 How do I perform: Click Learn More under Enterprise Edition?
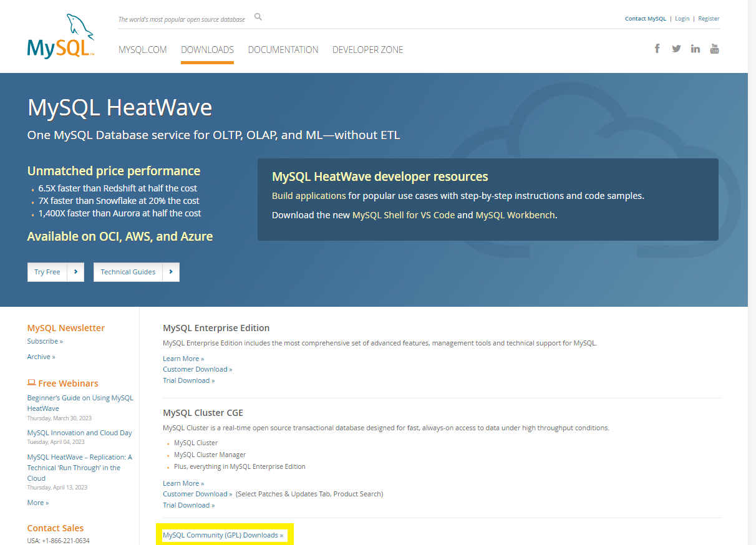click(x=183, y=359)
